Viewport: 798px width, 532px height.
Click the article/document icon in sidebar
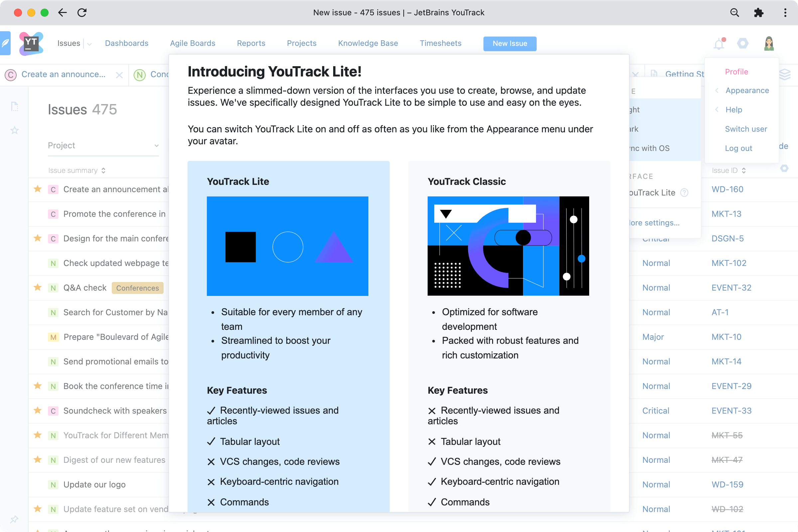click(15, 104)
